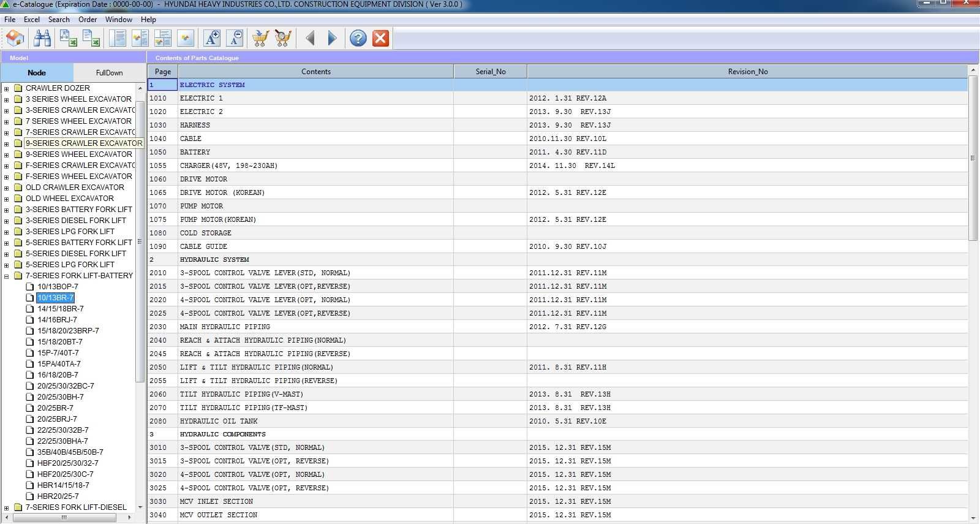980x524 pixels.
Task: Open the File menu
Action: (x=10, y=19)
